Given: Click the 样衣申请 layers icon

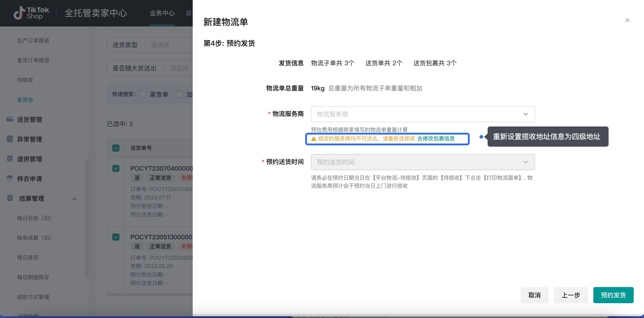Looking at the screenshot, I should tap(10, 178).
